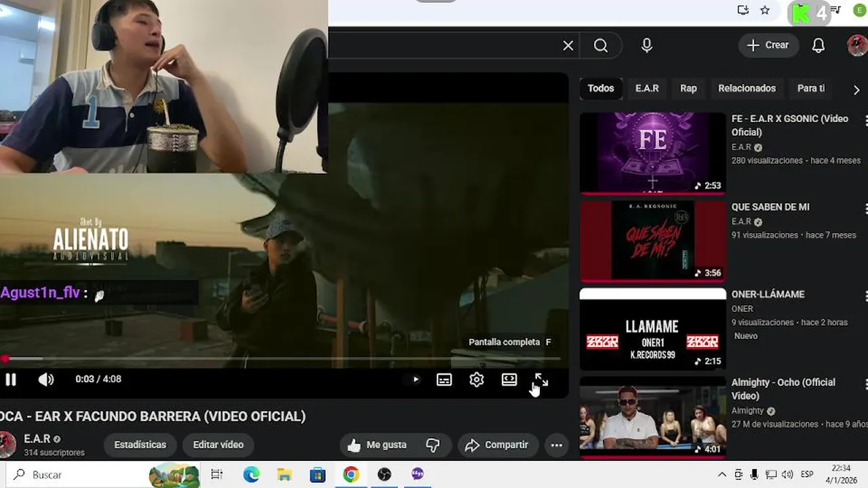Click the ONER channel name

pyautogui.click(x=742, y=309)
